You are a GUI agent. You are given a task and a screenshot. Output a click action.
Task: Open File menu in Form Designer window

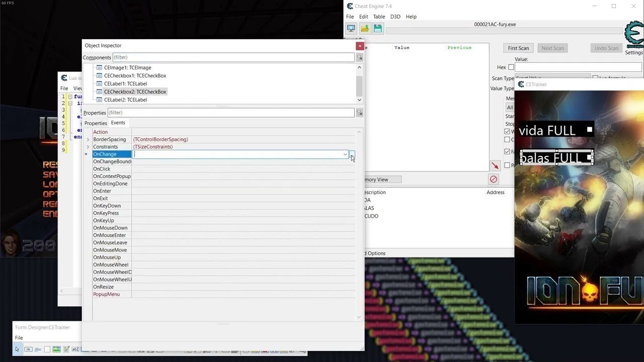[19, 338]
